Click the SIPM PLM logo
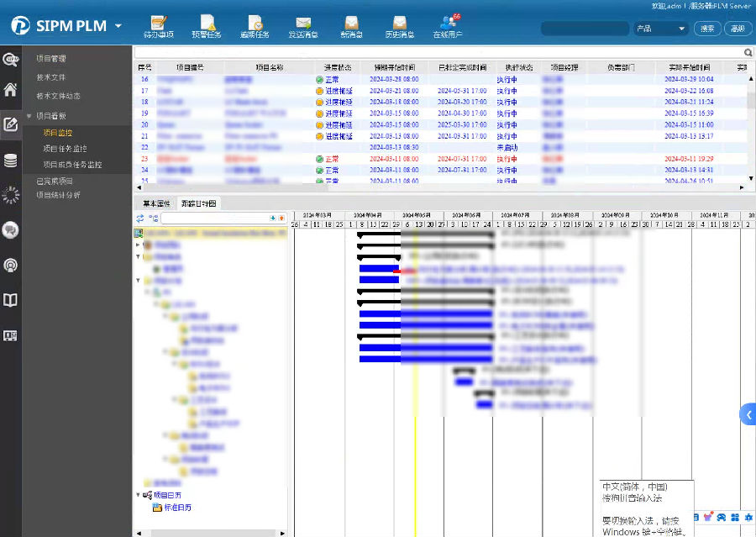This screenshot has width=756, height=537. point(60,25)
